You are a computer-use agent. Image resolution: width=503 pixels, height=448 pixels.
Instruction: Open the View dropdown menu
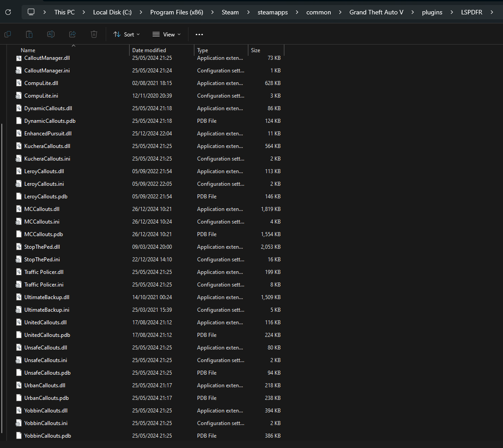[166, 34]
